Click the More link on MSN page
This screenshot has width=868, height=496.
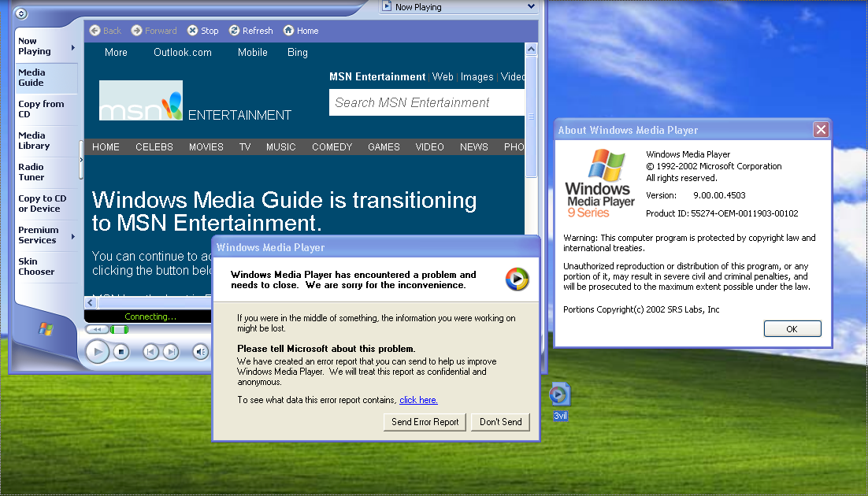point(116,52)
